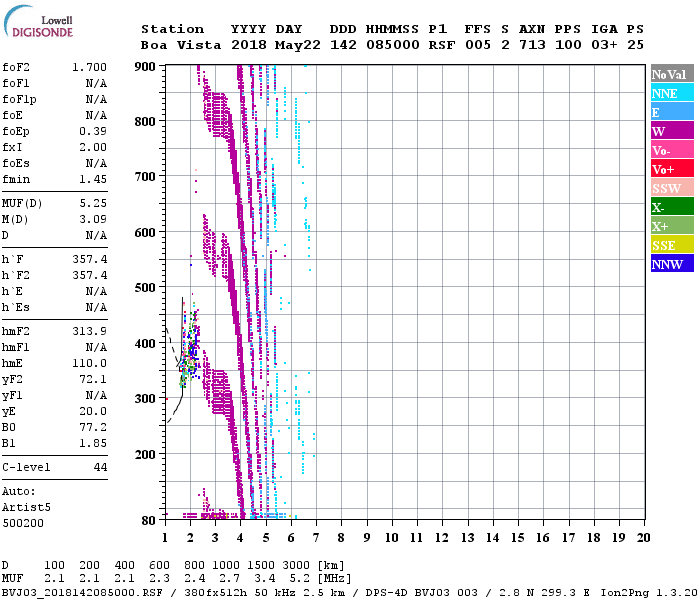Click the Ion2Png 1.3.20 version text
700x600 pixels.
pos(648,593)
